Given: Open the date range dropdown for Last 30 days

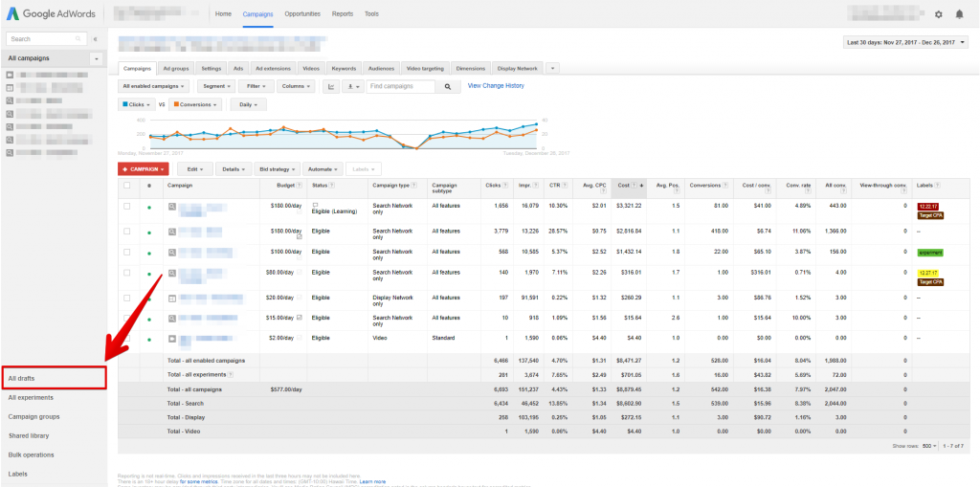Looking at the screenshot, I should pyautogui.click(x=905, y=42).
